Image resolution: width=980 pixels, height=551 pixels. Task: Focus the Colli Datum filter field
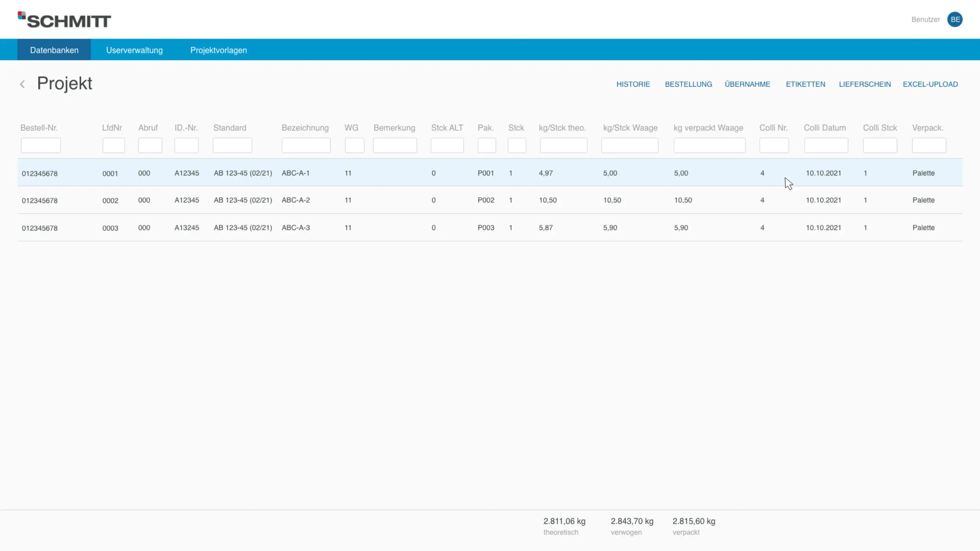(826, 145)
